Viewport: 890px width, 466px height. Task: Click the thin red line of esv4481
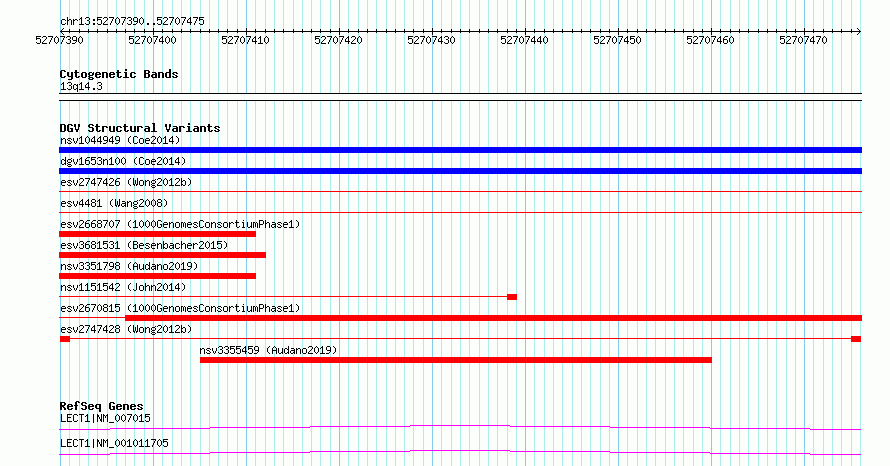460,213
